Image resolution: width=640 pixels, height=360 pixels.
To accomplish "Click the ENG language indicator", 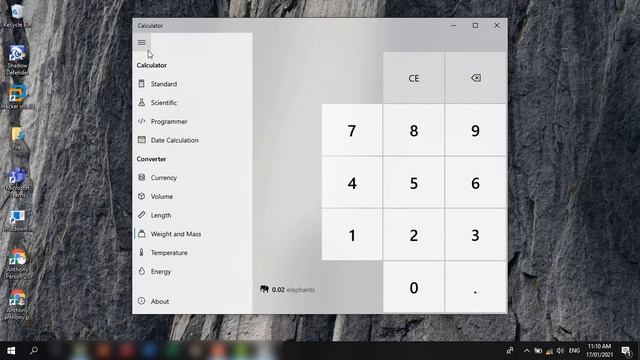I will coord(574,351).
